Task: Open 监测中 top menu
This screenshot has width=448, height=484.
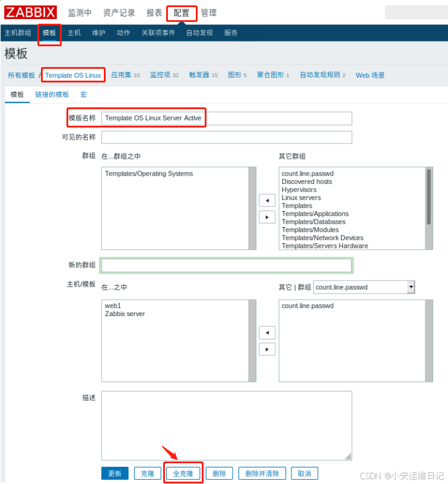Action: pos(80,13)
